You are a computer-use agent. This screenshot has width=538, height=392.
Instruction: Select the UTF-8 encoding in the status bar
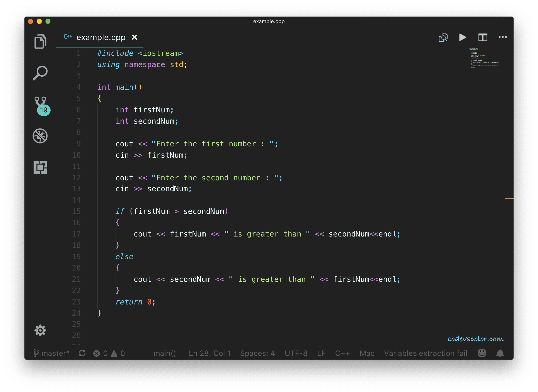(296, 353)
